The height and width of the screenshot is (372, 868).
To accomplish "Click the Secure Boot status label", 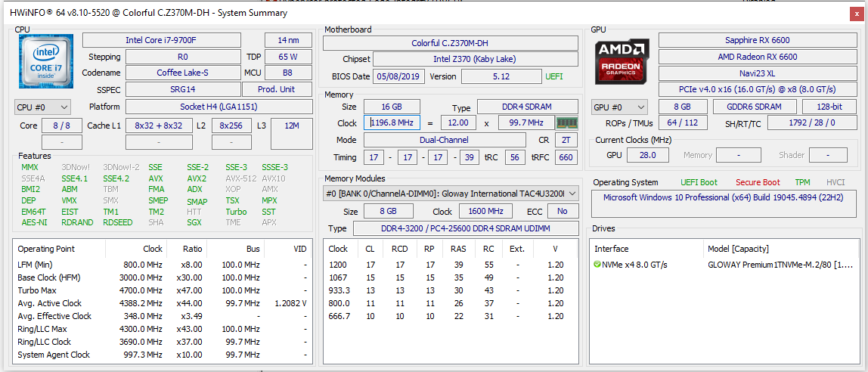I will click(758, 182).
